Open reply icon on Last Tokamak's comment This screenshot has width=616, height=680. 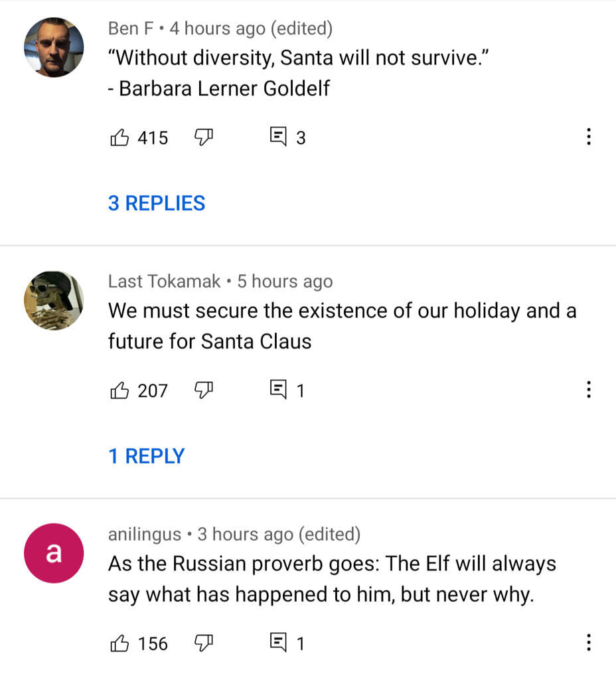[x=278, y=390]
